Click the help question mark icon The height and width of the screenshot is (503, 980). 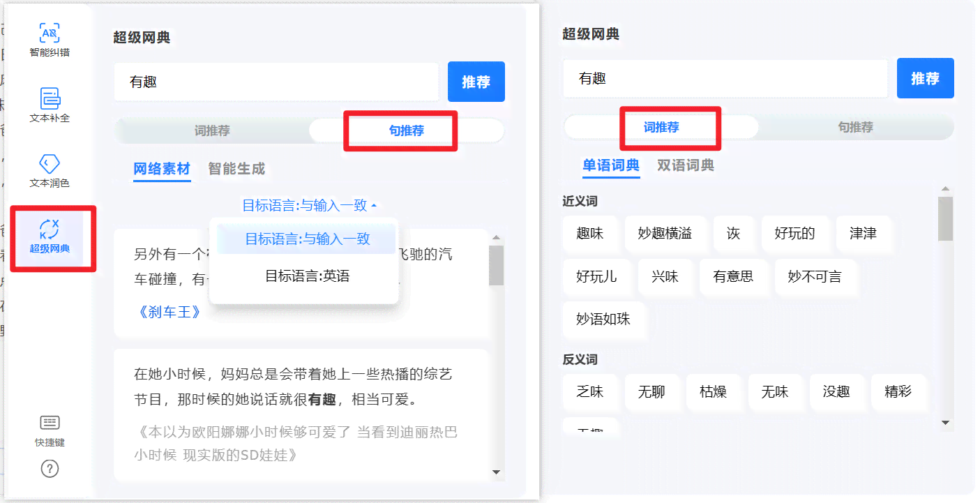[x=50, y=469]
